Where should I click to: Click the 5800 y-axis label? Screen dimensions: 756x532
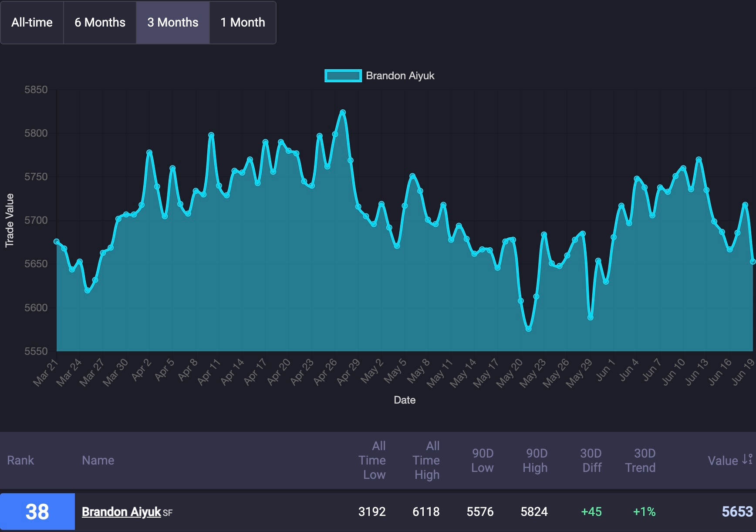point(36,133)
